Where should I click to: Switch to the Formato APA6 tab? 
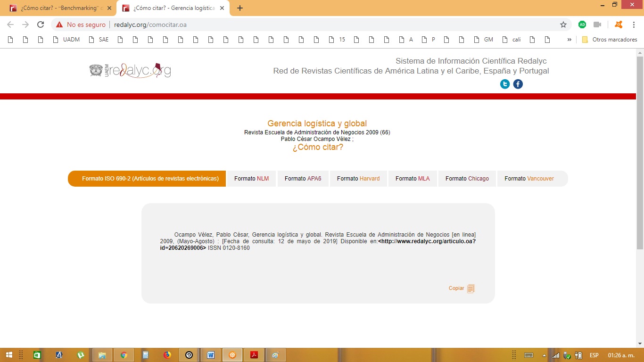click(x=303, y=179)
